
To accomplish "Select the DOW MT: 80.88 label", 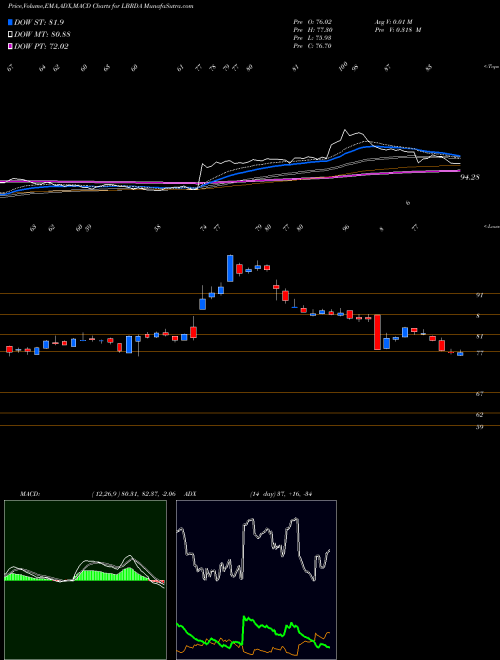I will coord(42,35).
